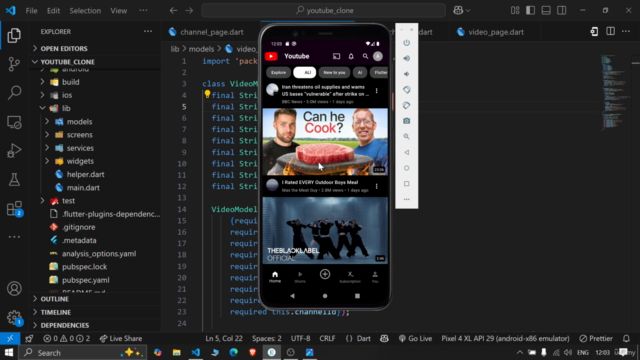Select the AI filter chip in app
This screenshot has height=360, width=640.
(360, 73)
